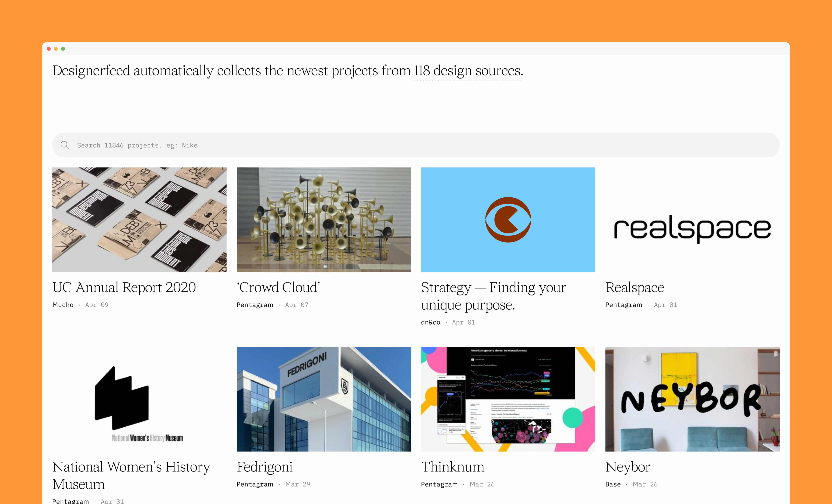Screen dimensions: 832x504
Task: Click the red close window dot
Action: click(49, 49)
